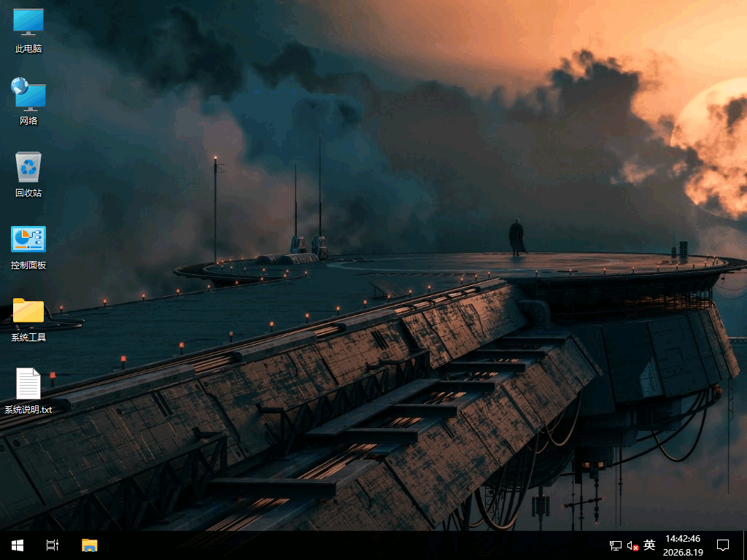Click the label text 系统说明.txt
The image size is (747, 560).
click(28, 410)
